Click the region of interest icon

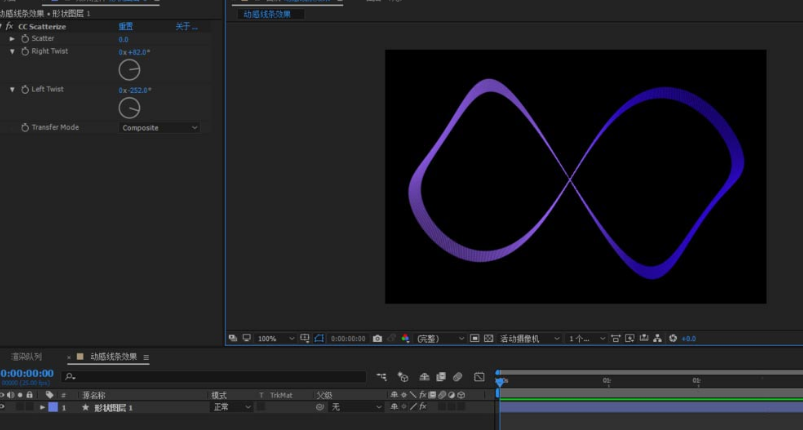point(475,338)
